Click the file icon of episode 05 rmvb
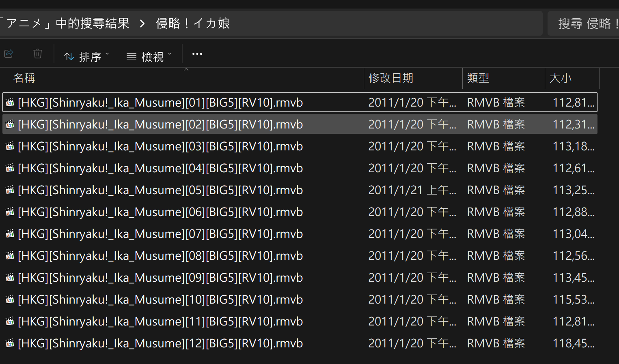The image size is (619, 364). pyautogui.click(x=10, y=190)
